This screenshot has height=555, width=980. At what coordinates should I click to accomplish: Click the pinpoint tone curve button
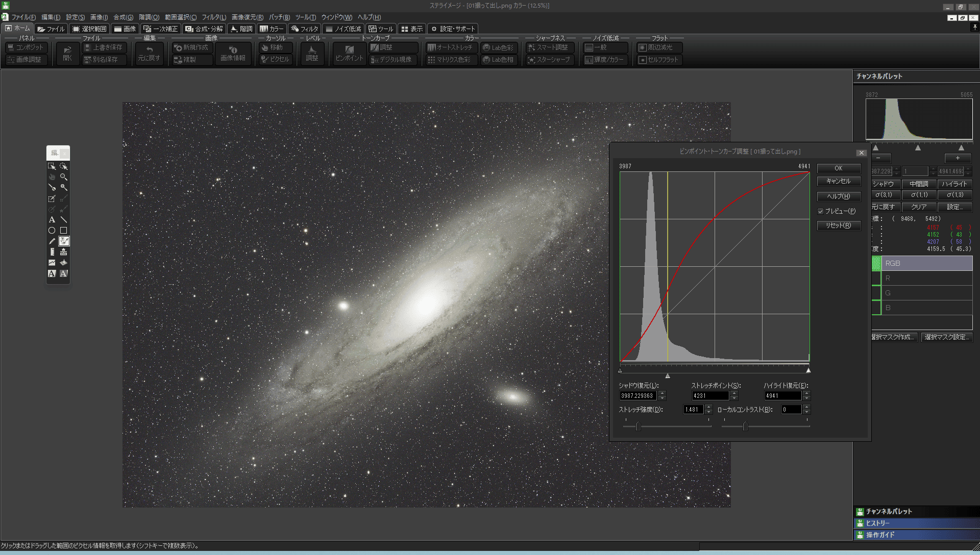click(349, 53)
